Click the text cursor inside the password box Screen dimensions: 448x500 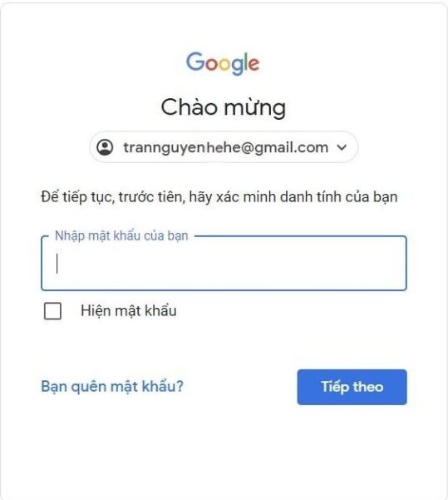[57, 264]
